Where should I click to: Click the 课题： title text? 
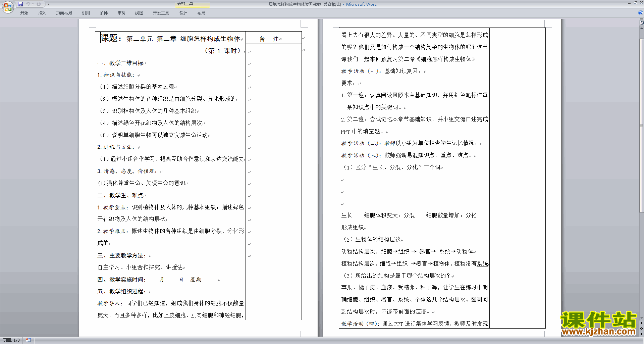[x=111, y=38]
